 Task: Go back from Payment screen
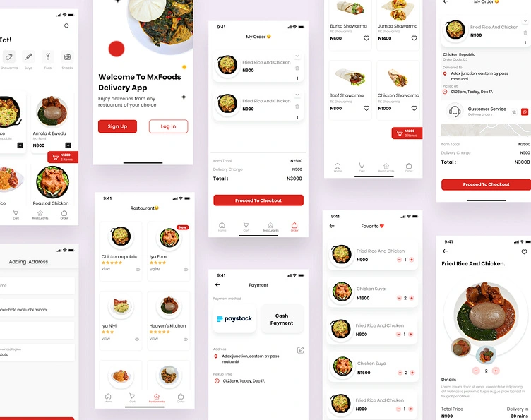click(217, 284)
